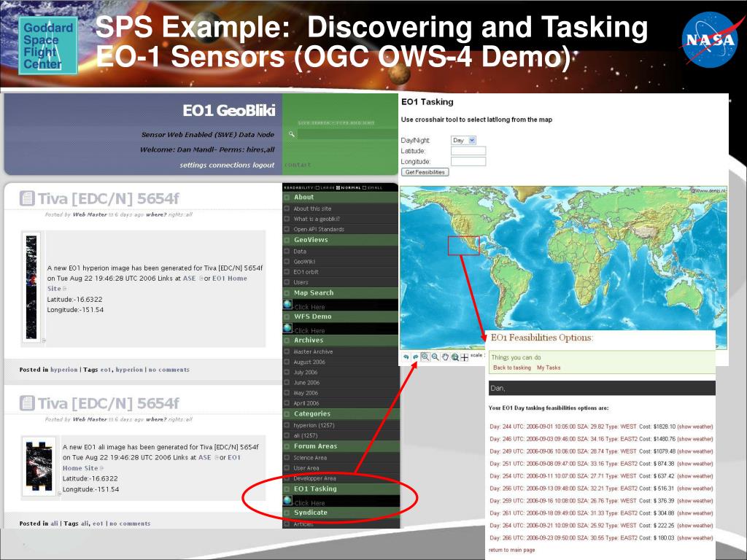The width and height of the screenshot is (747, 560).
Task: Open the April 2006 archive
Action: point(306,403)
